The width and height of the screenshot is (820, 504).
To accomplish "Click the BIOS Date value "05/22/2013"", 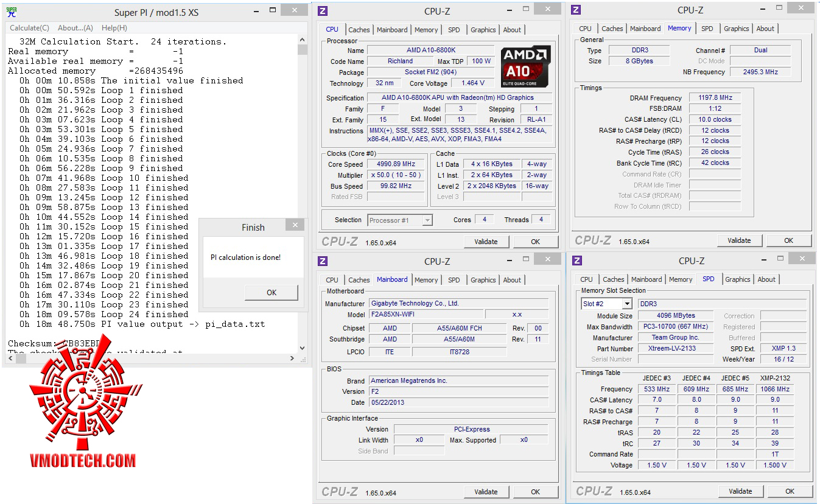I will [458, 403].
